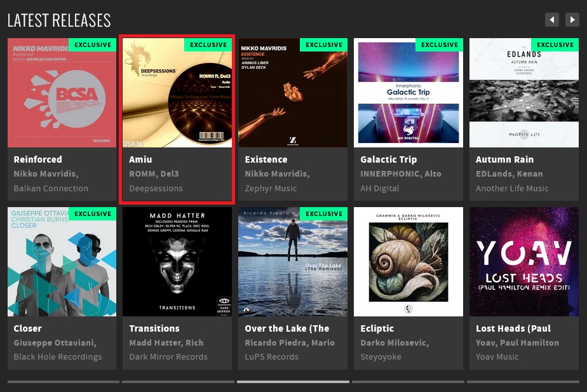587x392 pixels.
Task: Open the Yoav Music label
Action: click(497, 357)
